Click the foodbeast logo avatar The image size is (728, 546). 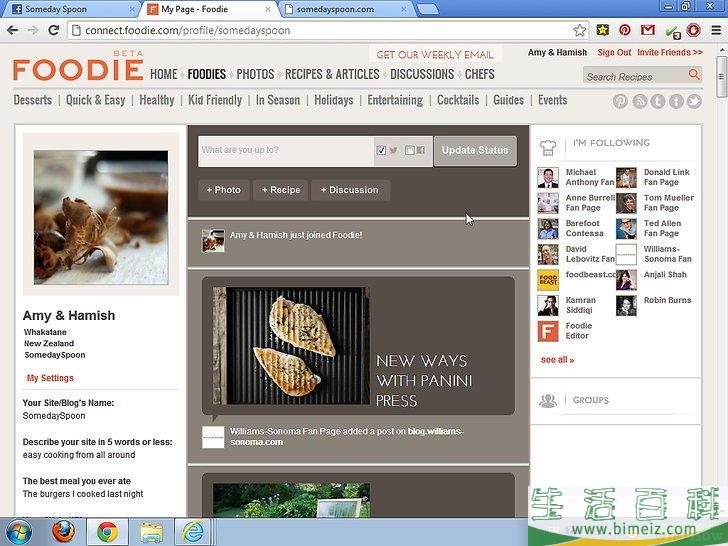[x=548, y=280]
